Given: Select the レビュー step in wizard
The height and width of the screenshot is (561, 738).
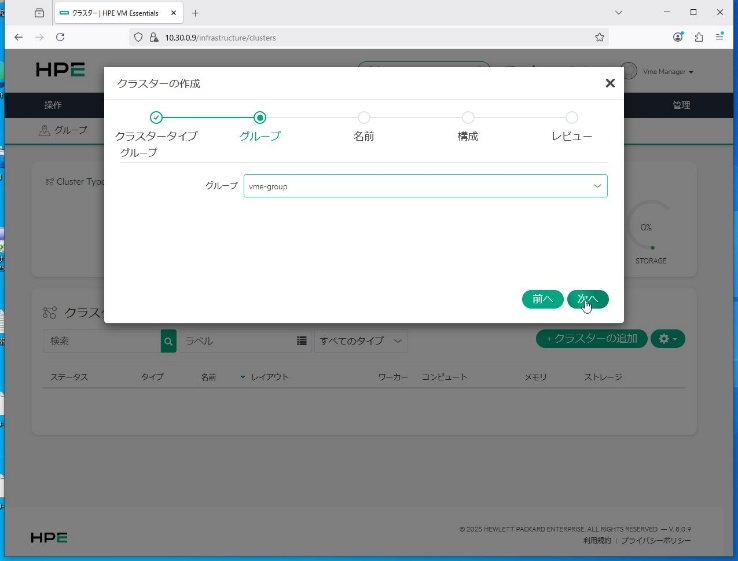Looking at the screenshot, I should 572,118.
